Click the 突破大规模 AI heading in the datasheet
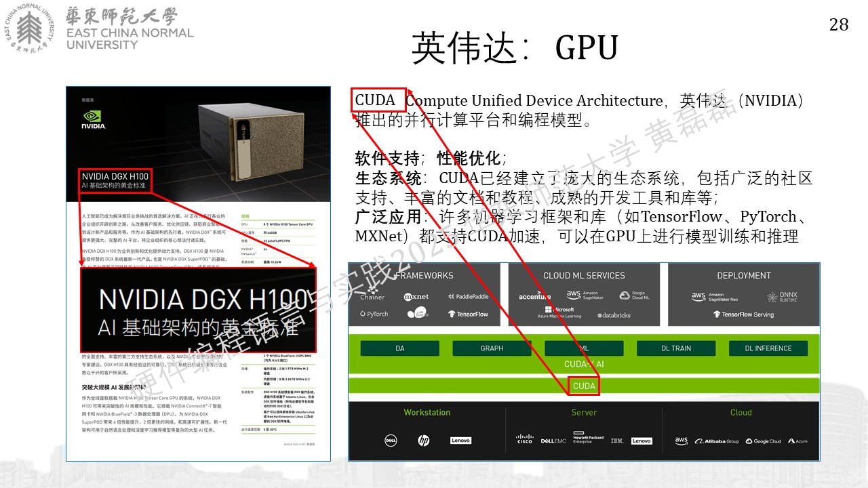Screen dimensions: 868x488 pos(113,388)
